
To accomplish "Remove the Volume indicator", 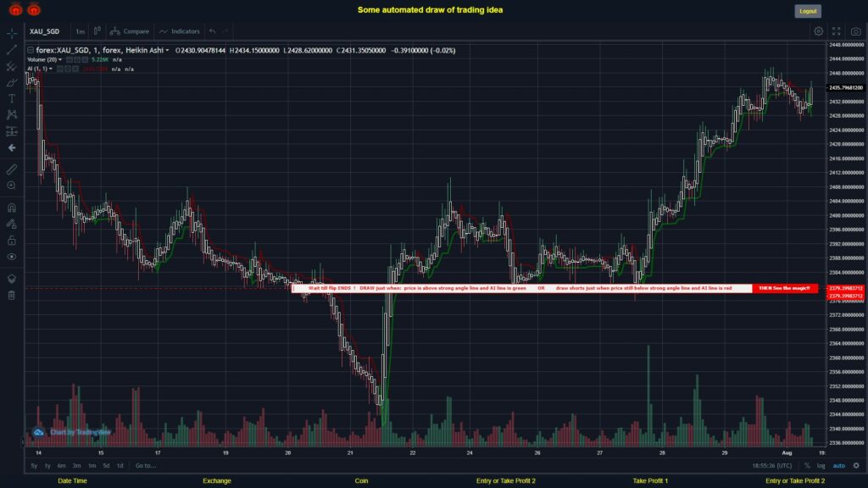I will (85, 60).
